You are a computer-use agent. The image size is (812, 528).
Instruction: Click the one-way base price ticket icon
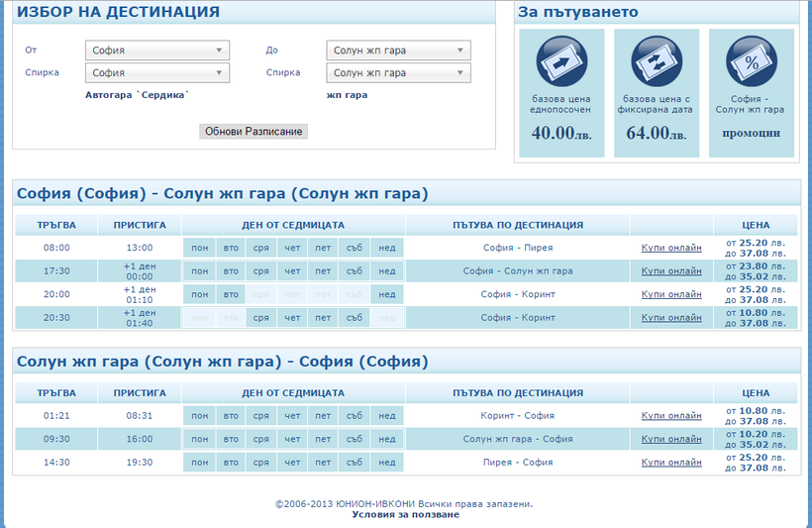click(561, 61)
